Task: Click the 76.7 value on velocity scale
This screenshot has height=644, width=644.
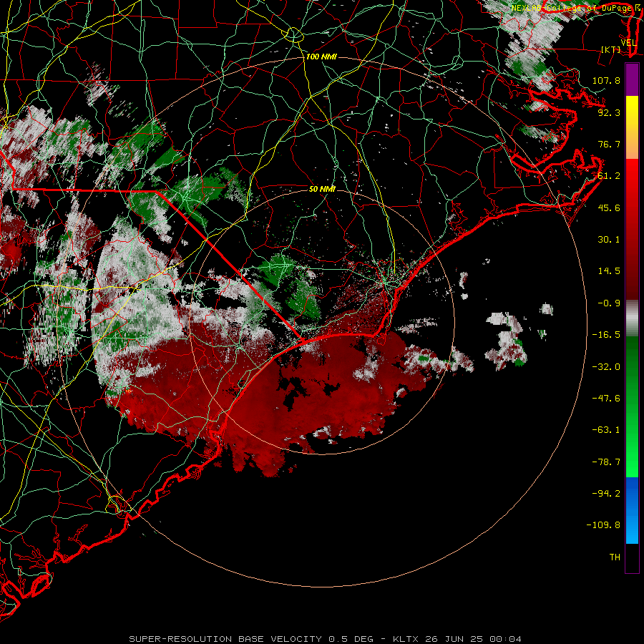Action: tap(609, 144)
